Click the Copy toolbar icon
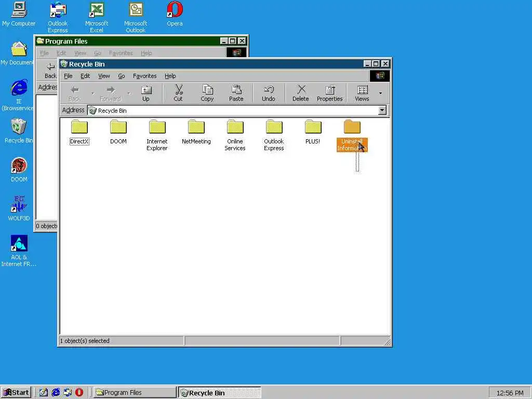The width and height of the screenshot is (532, 399). pyautogui.click(x=207, y=93)
